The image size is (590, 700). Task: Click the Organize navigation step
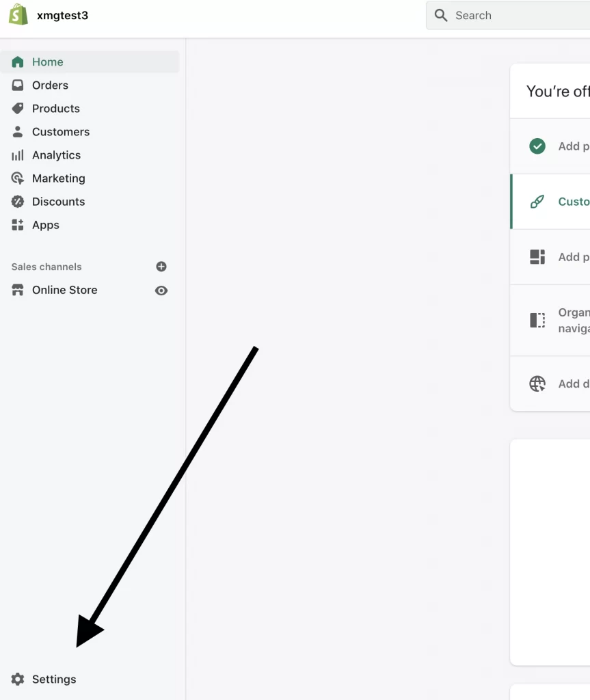tap(550, 320)
